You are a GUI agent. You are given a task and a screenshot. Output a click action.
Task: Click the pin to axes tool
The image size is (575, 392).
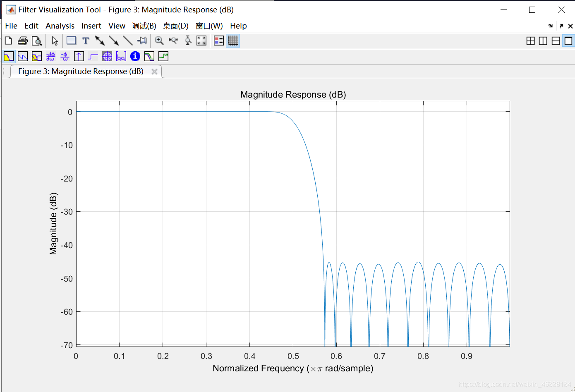(x=142, y=41)
